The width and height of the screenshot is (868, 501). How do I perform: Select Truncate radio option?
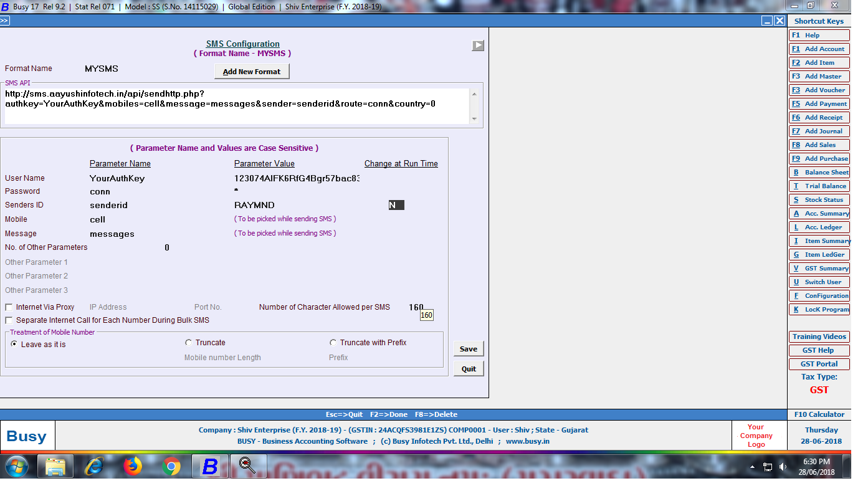tap(189, 343)
